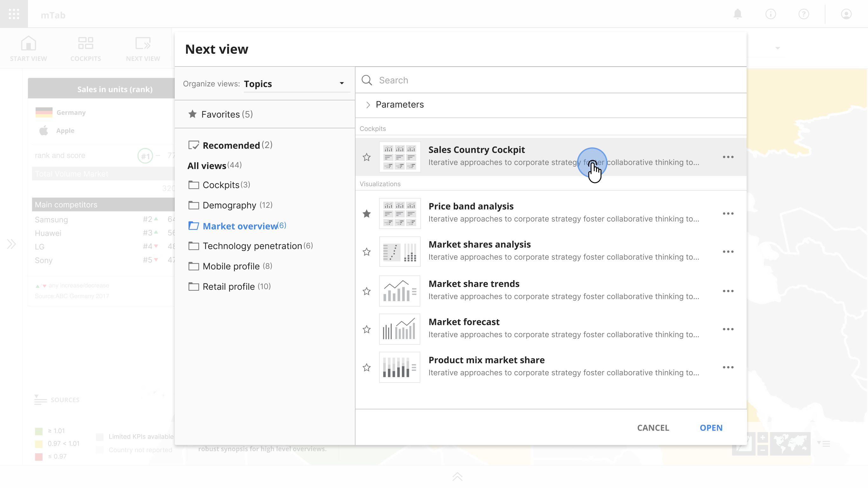Open Cockpits (3) folder

219,185
